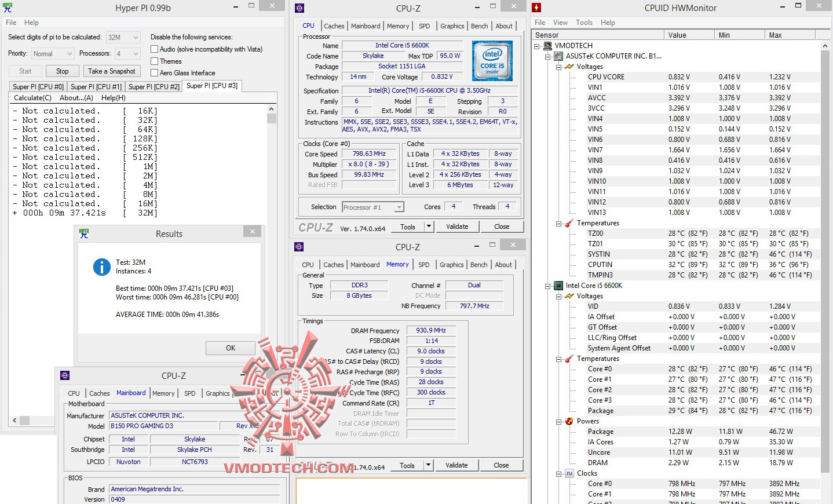Click title icon of CPU-Z Memory timings window
The image size is (833, 504).
tap(299, 247)
